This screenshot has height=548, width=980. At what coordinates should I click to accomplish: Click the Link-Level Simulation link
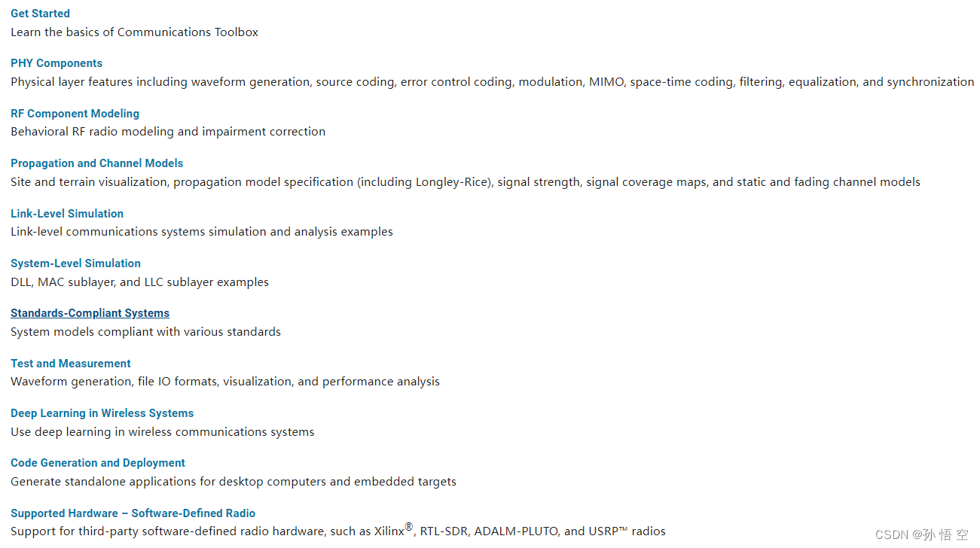click(67, 214)
